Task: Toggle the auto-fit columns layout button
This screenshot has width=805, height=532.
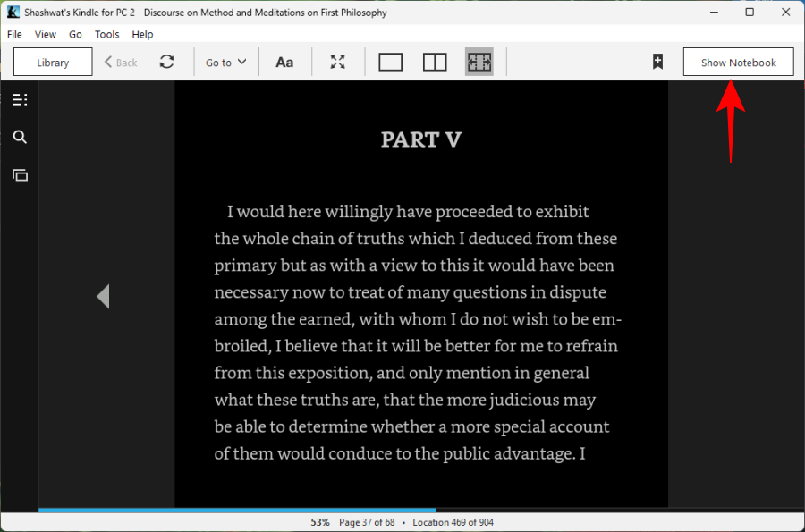Action: pos(479,62)
